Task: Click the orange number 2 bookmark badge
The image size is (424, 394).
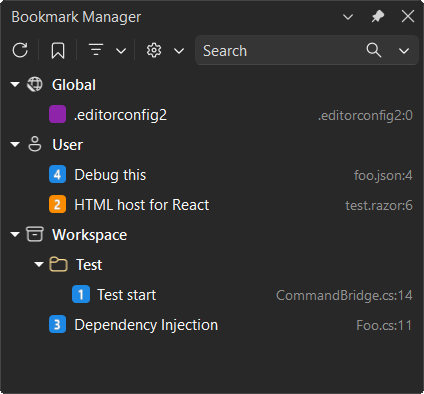Action: point(57,204)
